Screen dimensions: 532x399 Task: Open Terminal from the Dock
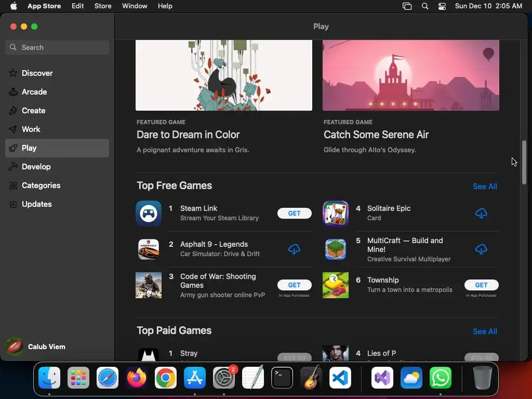[282, 378]
